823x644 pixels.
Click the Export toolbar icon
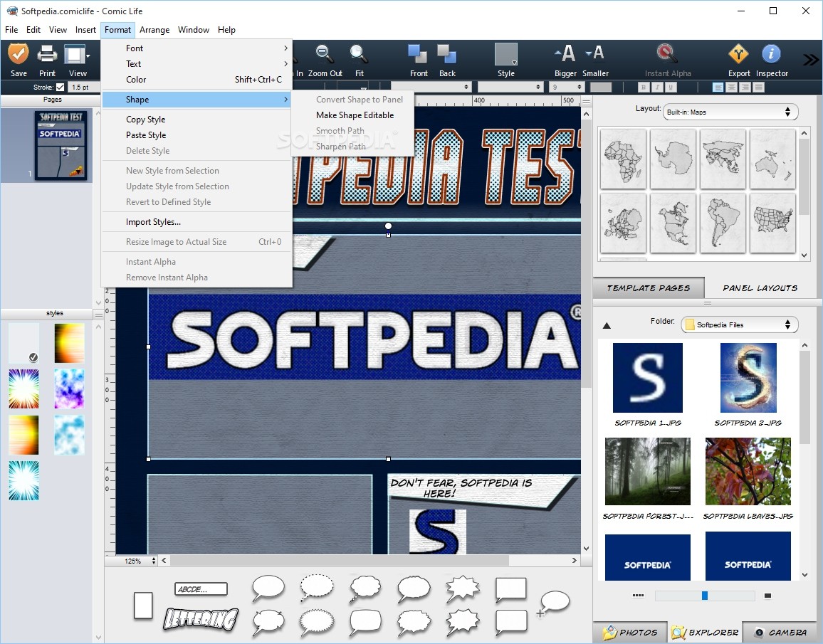coord(738,54)
